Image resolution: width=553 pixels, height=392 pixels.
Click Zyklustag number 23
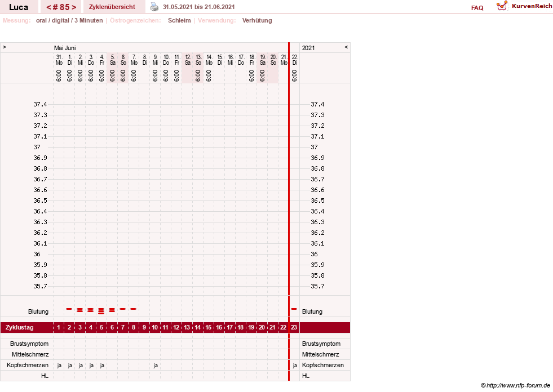click(294, 327)
